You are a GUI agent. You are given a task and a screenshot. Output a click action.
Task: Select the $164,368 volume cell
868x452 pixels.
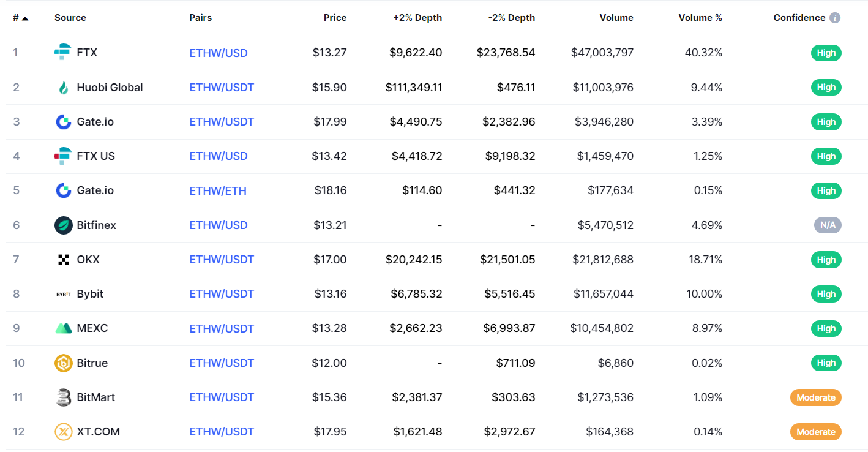(x=610, y=432)
